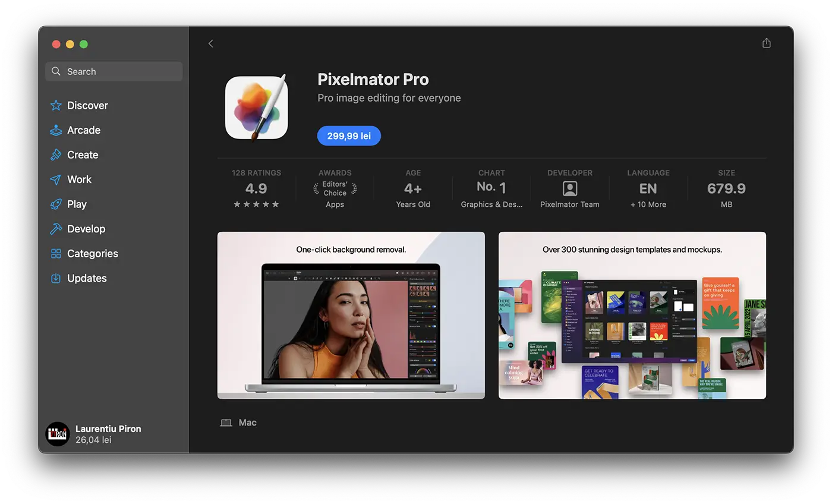The height and width of the screenshot is (504, 832).
Task: Click the search magnifier icon
Action: (x=56, y=71)
